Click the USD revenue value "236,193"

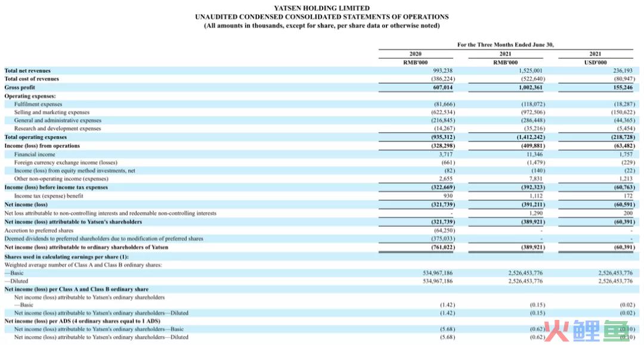tap(623, 70)
